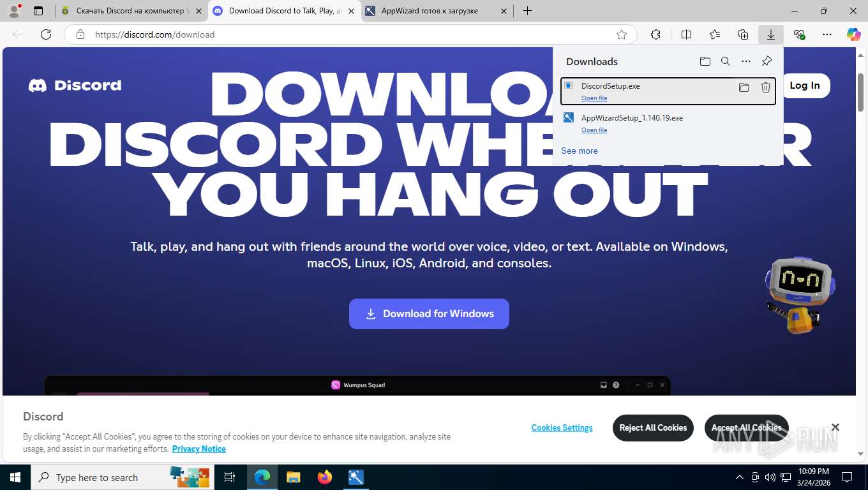
Task: Open the Privacy Notice link
Action: click(x=199, y=449)
